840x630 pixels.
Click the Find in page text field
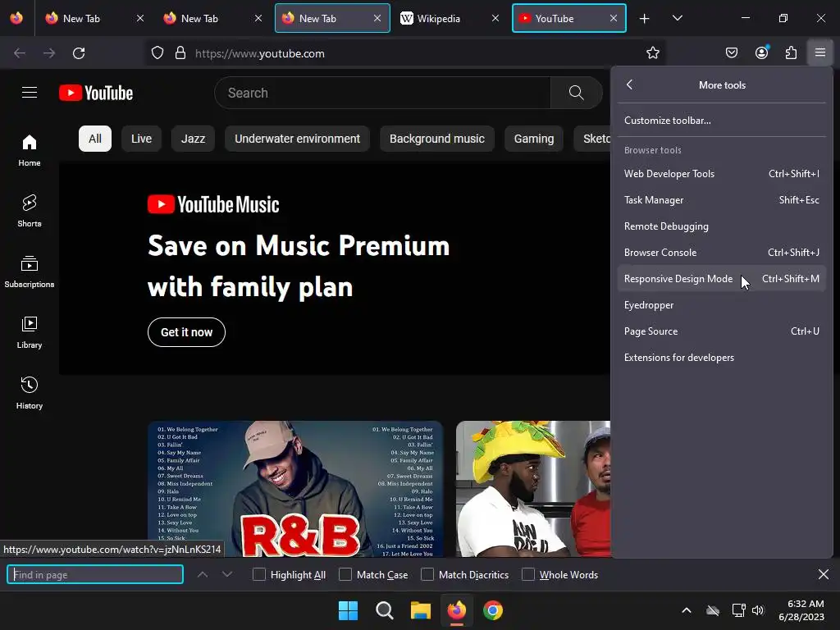pos(95,574)
